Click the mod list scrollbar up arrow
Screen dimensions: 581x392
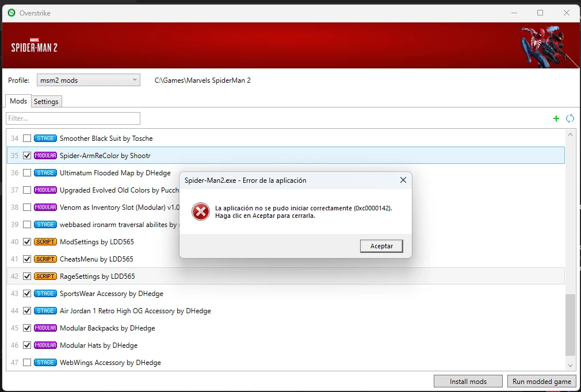coord(570,134)
